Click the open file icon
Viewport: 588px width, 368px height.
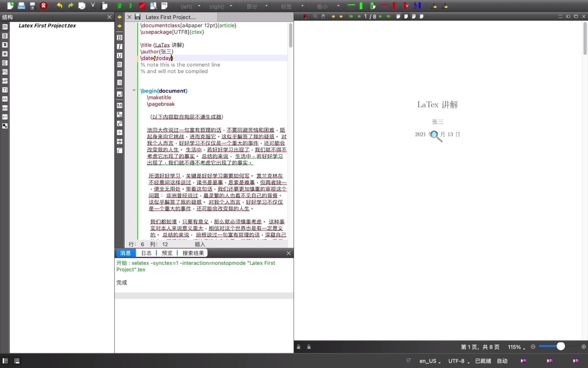pos(21,6)
